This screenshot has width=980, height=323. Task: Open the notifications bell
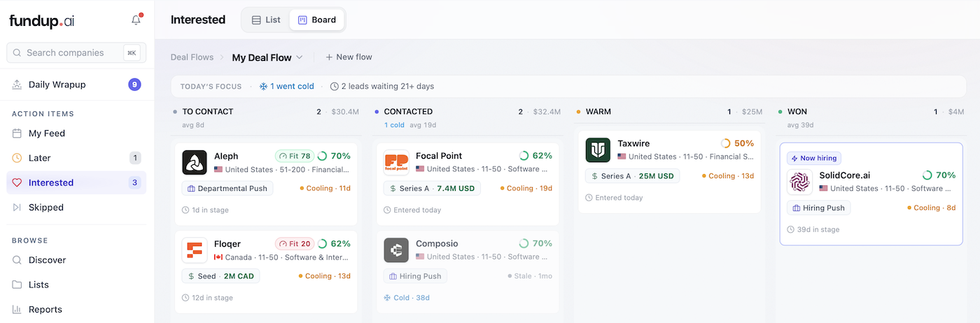[136, 20]
